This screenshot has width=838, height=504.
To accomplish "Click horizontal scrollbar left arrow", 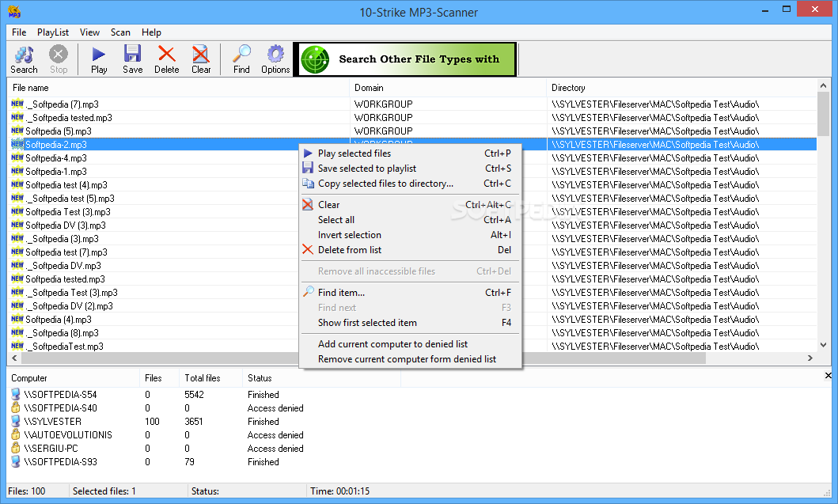I will point(14,358).
